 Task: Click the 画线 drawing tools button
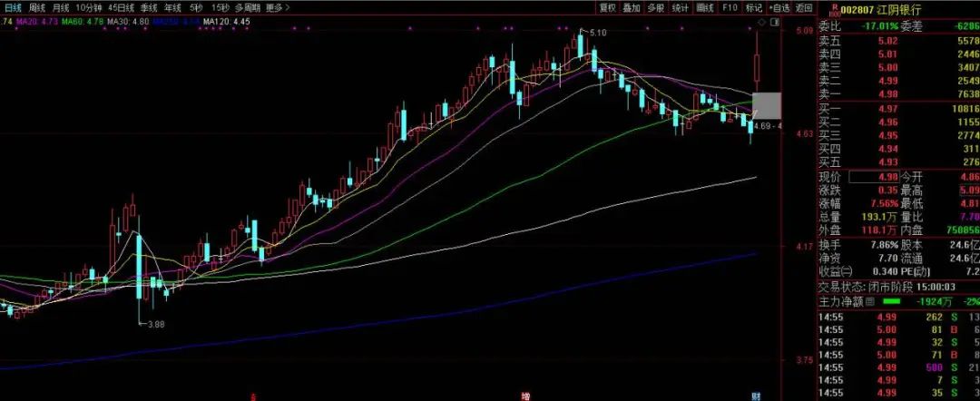704,8
